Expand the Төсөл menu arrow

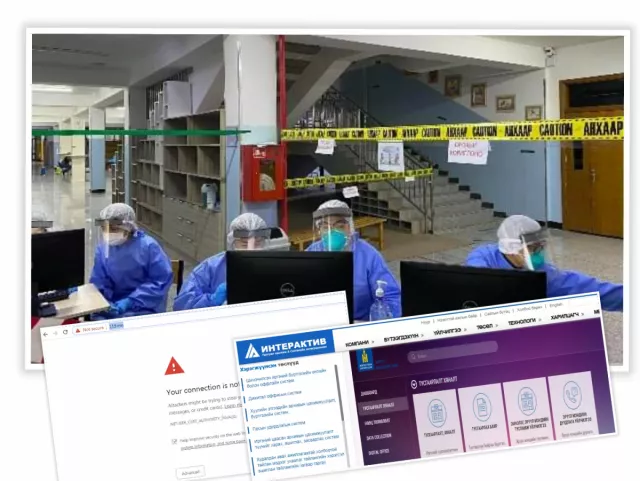[496, 325]
